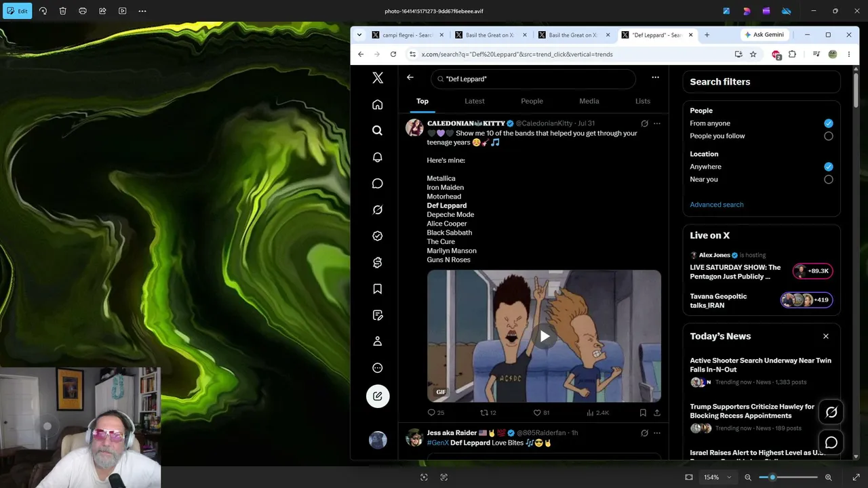Select 'Anywhere' location filter
The width and height of the screenshot is (868, 488).
(828, 167)
